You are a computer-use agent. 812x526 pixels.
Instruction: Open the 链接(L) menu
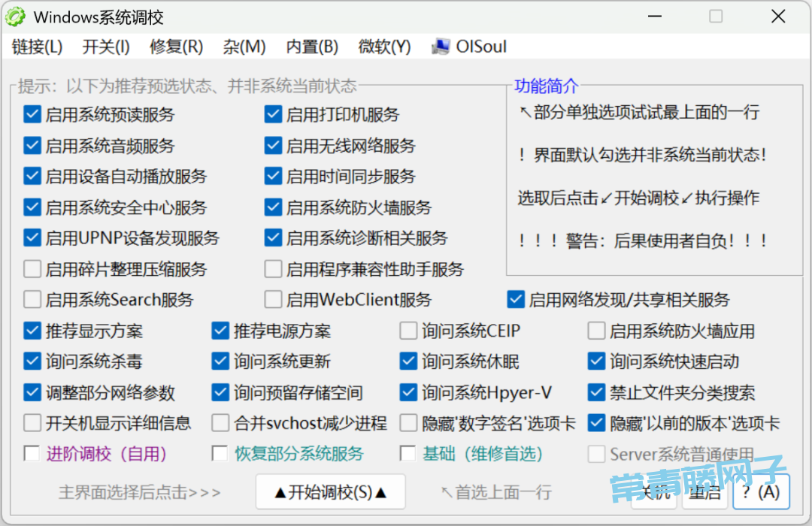coord(37,47)
